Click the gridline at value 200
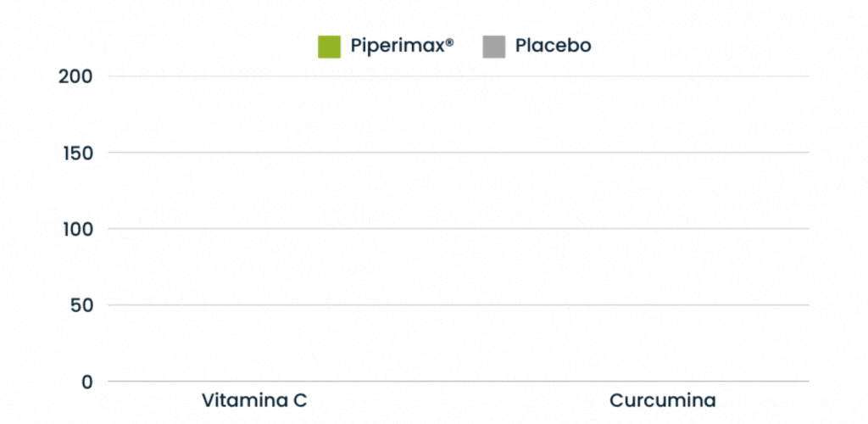This screenshot has height=424, width=868. (458, 76)
